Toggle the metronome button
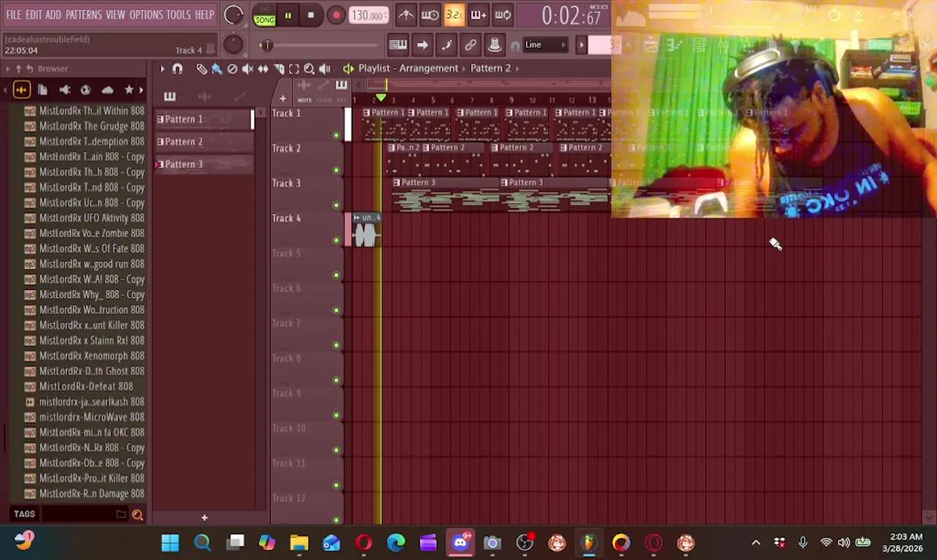937x560 pixels. pos(405,15)
